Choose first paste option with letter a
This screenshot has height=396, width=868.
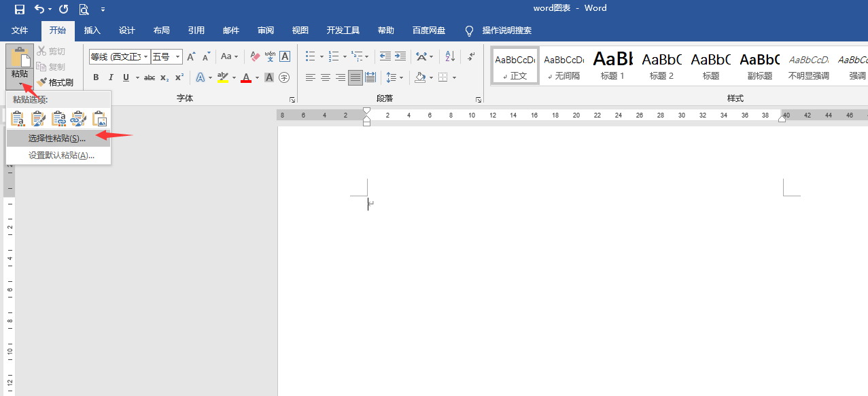pyautogui.click(x=18, y=119)
